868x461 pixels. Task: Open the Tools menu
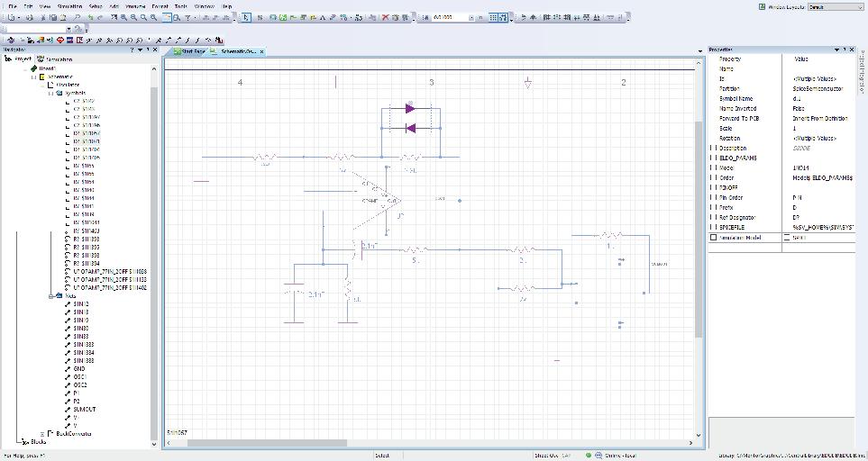click(181, 6)
